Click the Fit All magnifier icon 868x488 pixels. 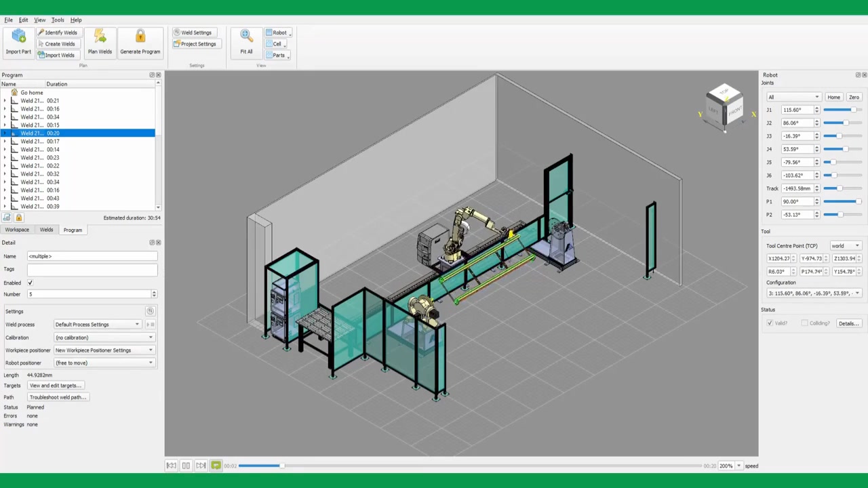point(246,37)
